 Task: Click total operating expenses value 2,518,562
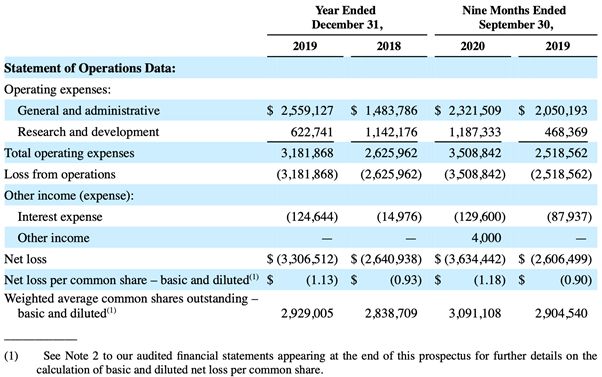(561, 153)
